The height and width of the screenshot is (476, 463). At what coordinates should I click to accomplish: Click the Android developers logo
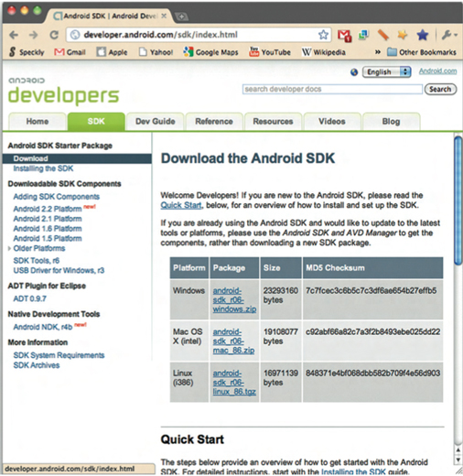pyautogui.click(x=63, y=91)
